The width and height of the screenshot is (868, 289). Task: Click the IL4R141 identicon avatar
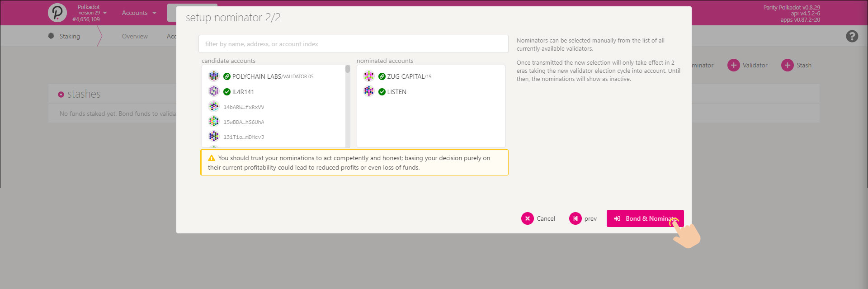tap(214, 91)
